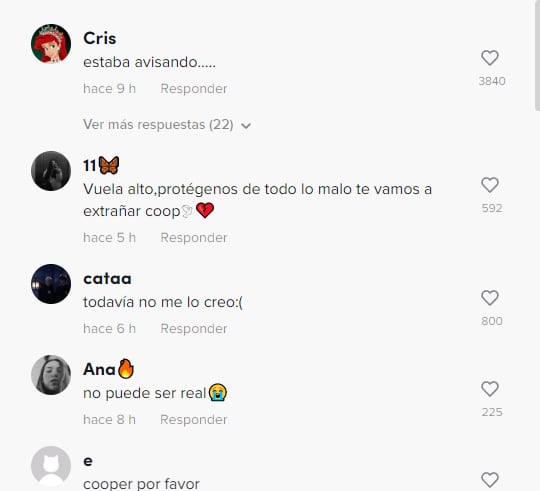Click the comments scrollbar thumb
The image size is (540, 491).
(537, 55)
